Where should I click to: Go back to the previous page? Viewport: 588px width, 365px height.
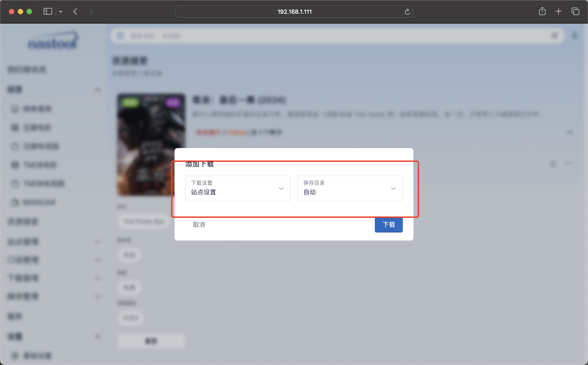click(x=75, y=12)
